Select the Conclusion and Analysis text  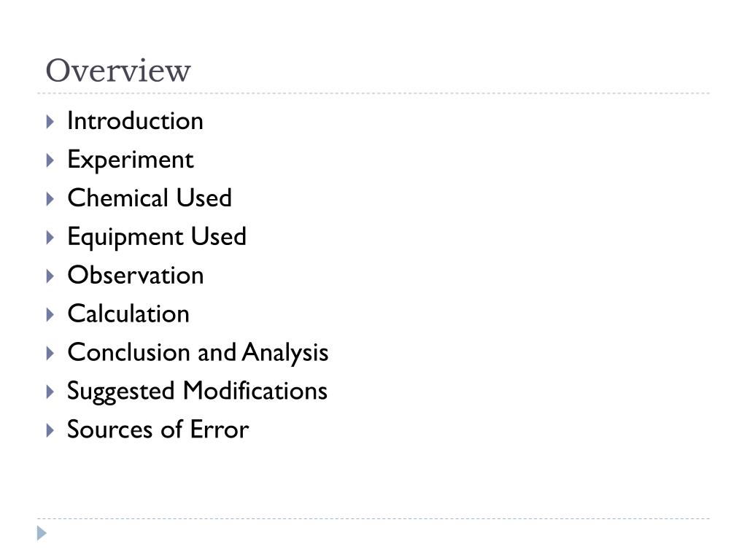pos(198,353)
